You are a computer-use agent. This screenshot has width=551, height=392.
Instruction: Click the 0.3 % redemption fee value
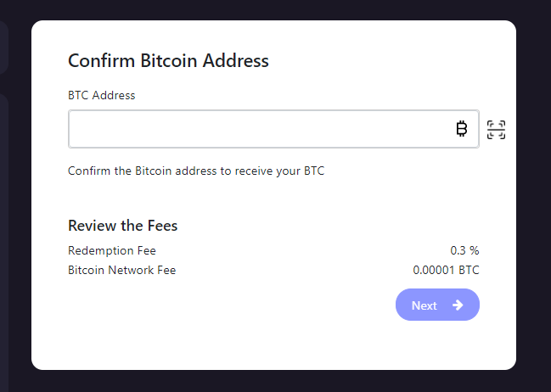point(464,250)
